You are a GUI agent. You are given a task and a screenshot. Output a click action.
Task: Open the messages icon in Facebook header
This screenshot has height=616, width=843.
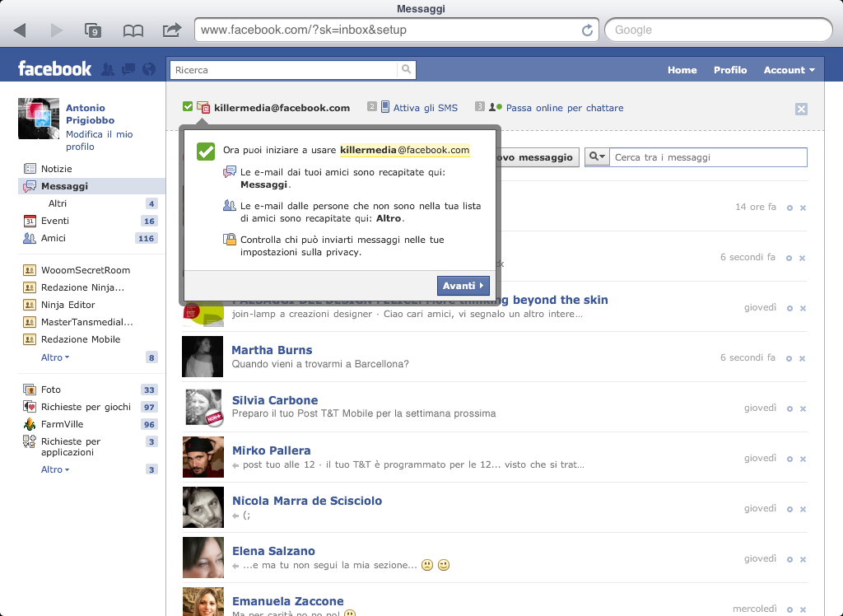128,70
